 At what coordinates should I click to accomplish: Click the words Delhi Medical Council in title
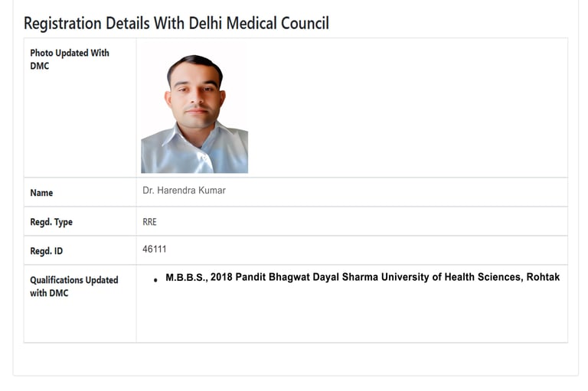point(259,23)
